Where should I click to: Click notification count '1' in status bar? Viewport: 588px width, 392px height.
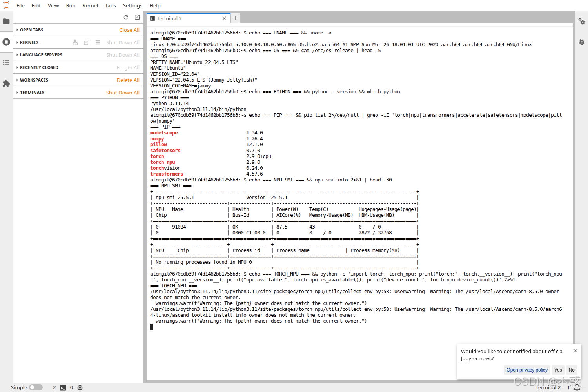coord(568,388)
